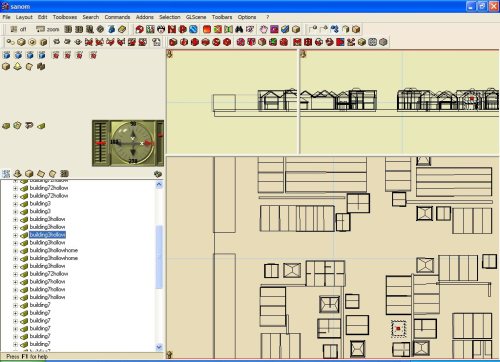Expand the highlighted building3hollow tree item
500x362 pixels.
click(15, 235)
